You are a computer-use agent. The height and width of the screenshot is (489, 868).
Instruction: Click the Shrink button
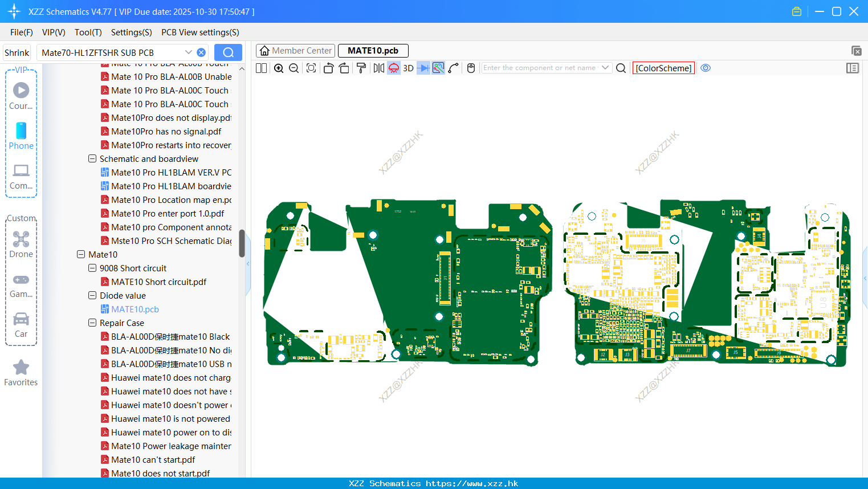pos(17,52)
